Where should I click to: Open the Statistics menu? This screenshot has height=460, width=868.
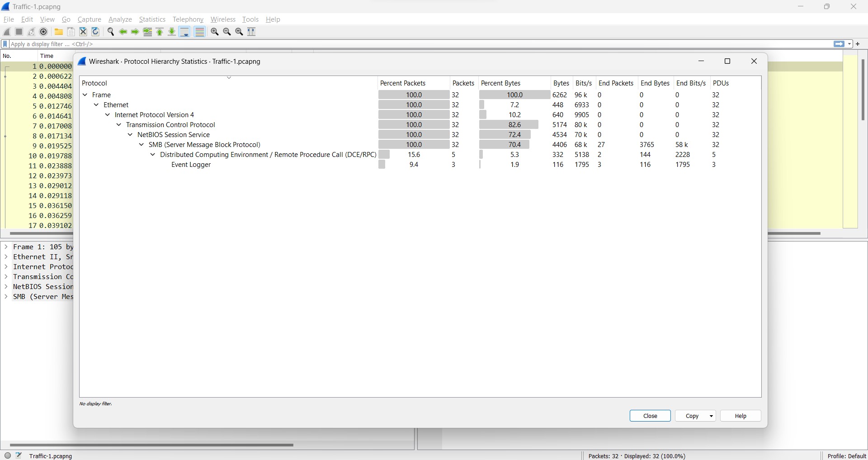click(152, 19)
